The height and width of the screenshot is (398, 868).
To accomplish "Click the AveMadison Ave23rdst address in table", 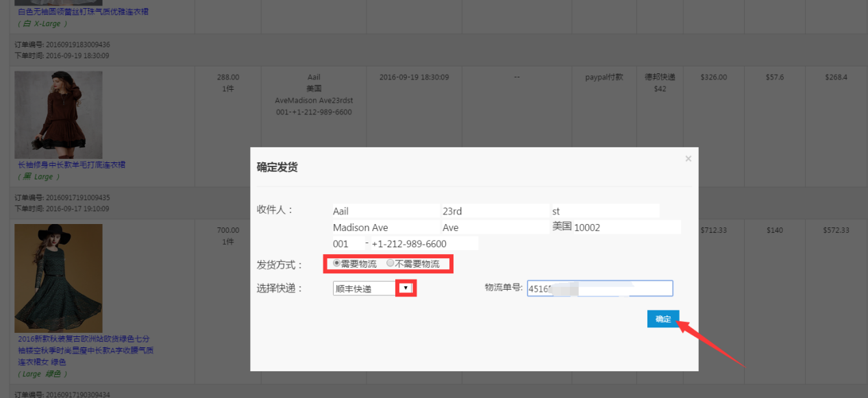I will pyautogui.click(x=314, y=101).
